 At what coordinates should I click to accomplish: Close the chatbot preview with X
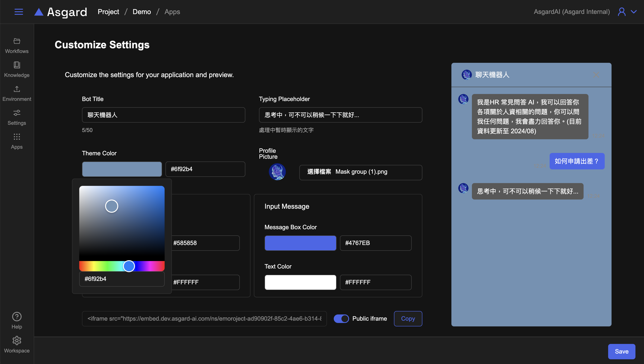click(x=596, y=75)
